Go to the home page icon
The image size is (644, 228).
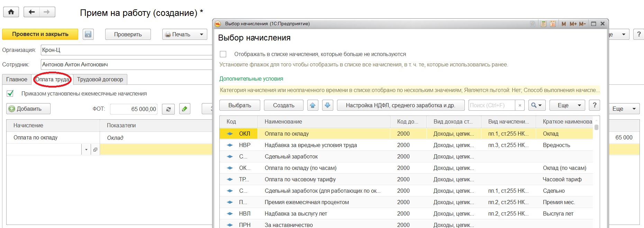(11, 12)
